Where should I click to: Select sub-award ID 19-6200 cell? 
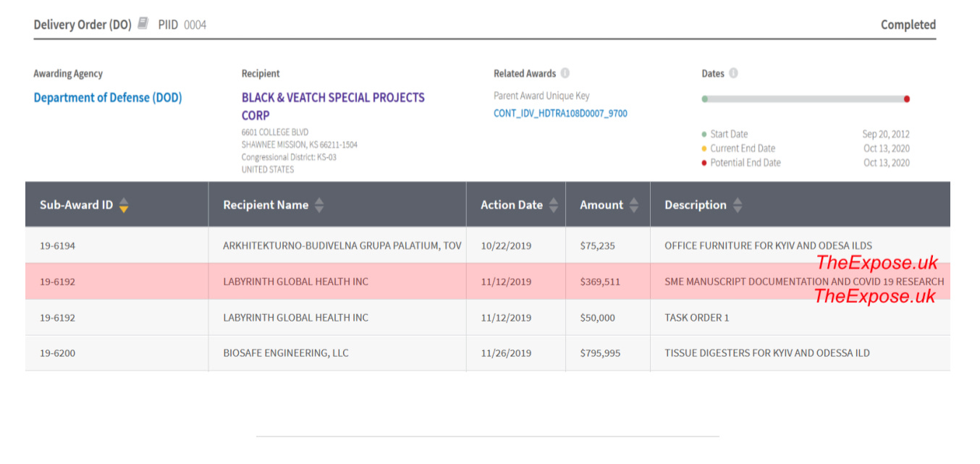117,353
